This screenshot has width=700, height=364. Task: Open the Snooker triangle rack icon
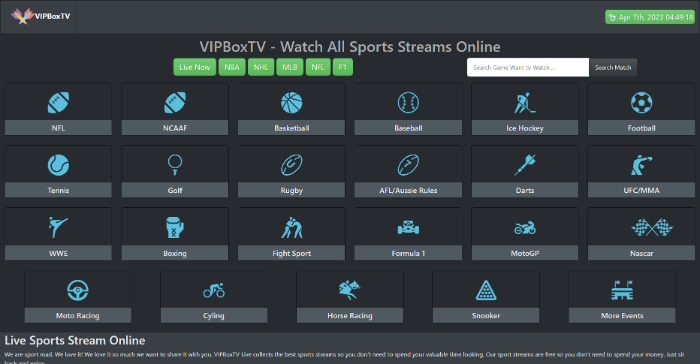(x=486, y=290)
